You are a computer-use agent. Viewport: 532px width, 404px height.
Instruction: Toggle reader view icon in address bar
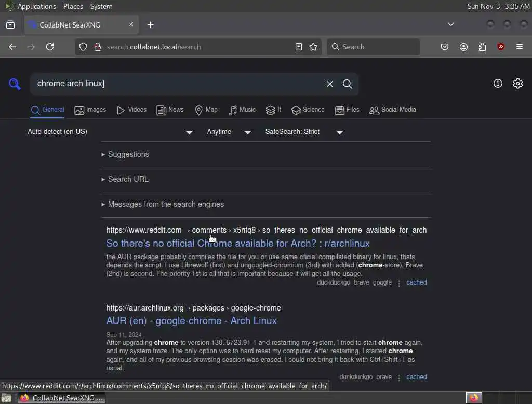(x=299, y=47)
